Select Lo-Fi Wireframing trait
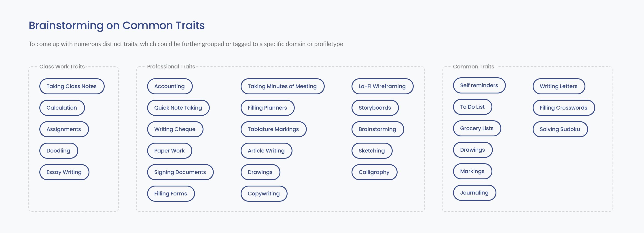This screenshot has width=644, height=233. pos(383,86)
